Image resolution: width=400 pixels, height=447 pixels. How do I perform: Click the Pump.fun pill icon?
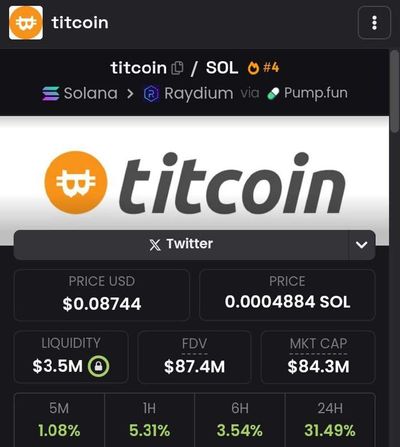point(273,94)
